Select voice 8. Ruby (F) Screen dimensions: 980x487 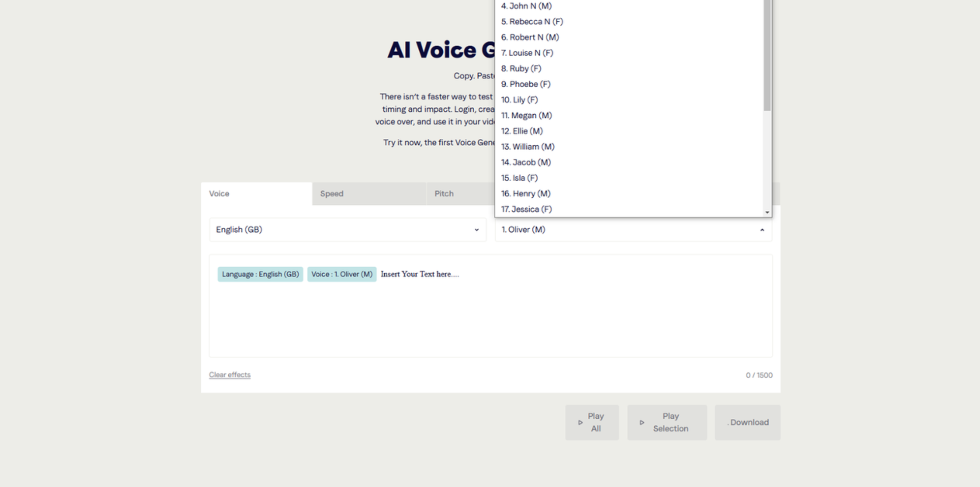[521, 68]
